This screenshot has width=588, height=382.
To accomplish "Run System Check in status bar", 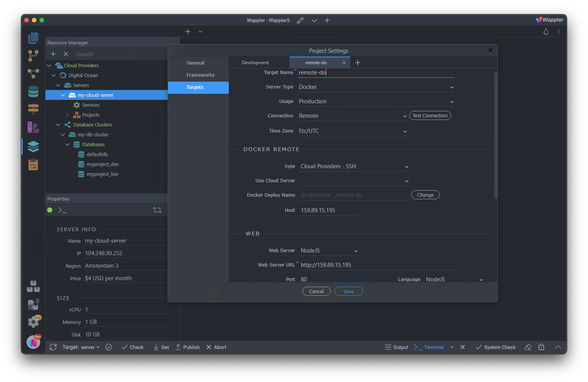I will [x=495, y=347].
